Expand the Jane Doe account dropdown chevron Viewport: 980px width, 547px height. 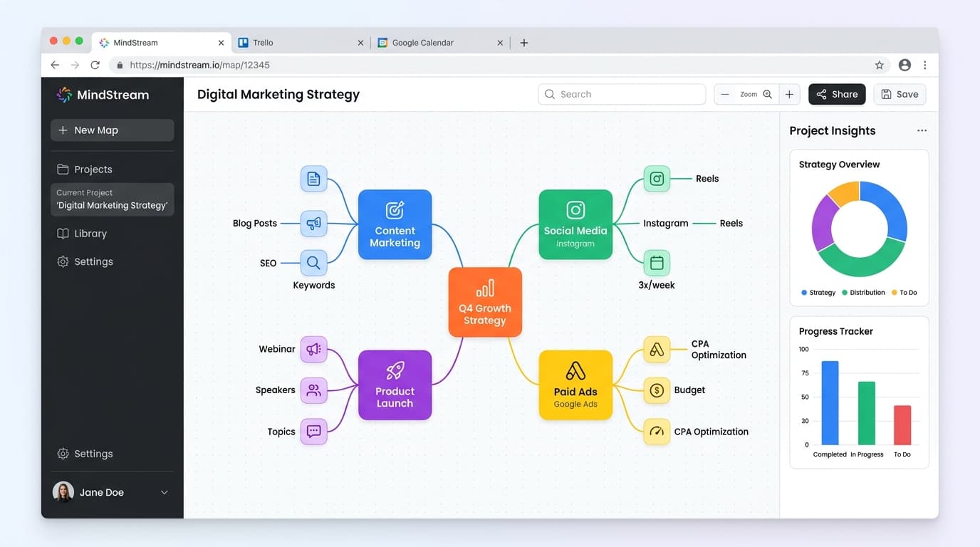tap(165, 492)
